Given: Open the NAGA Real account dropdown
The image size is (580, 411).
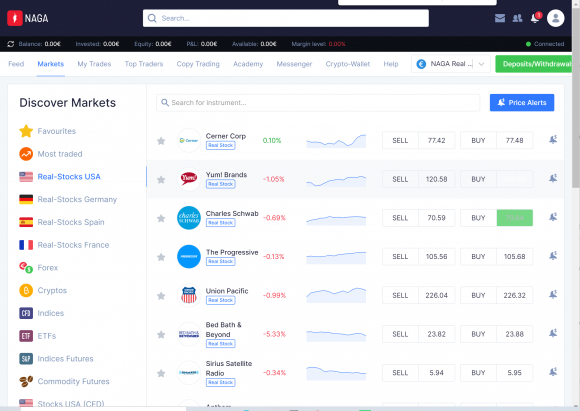Looking at the screenshot, I should coord(451,64).
